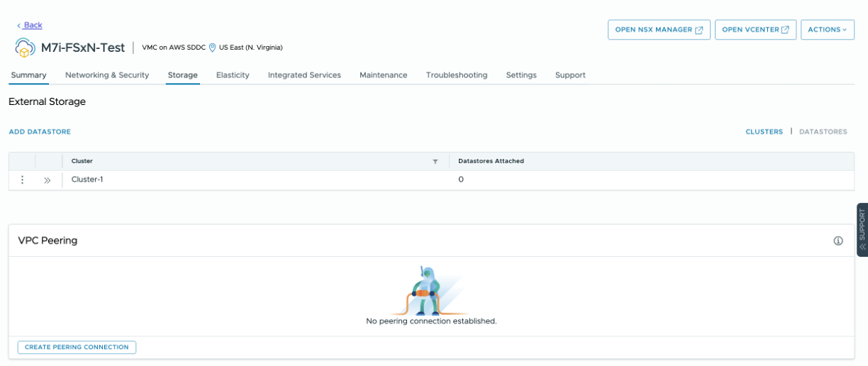
Task: Click the VMC on AWS SDDC label
Action: click(174, 48)
